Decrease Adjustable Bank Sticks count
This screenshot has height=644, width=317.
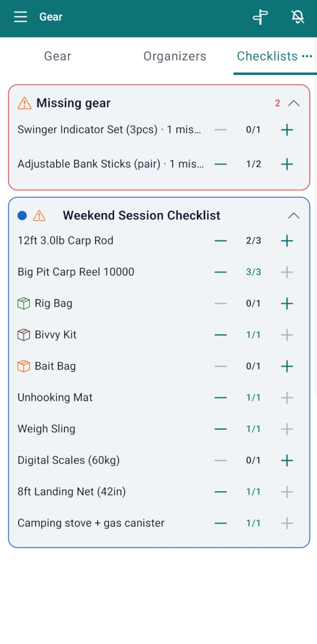click(221, 164)
